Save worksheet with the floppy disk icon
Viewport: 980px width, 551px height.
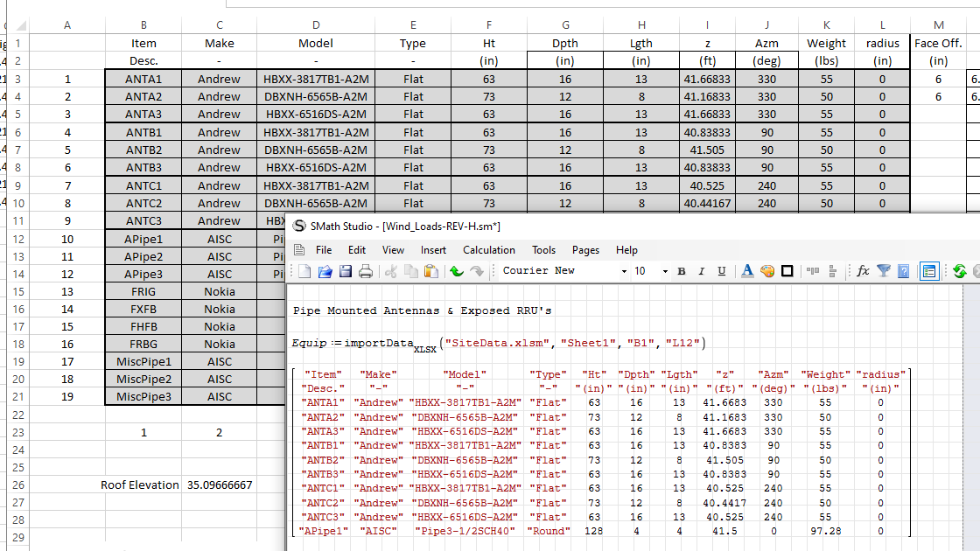[346, 271]
